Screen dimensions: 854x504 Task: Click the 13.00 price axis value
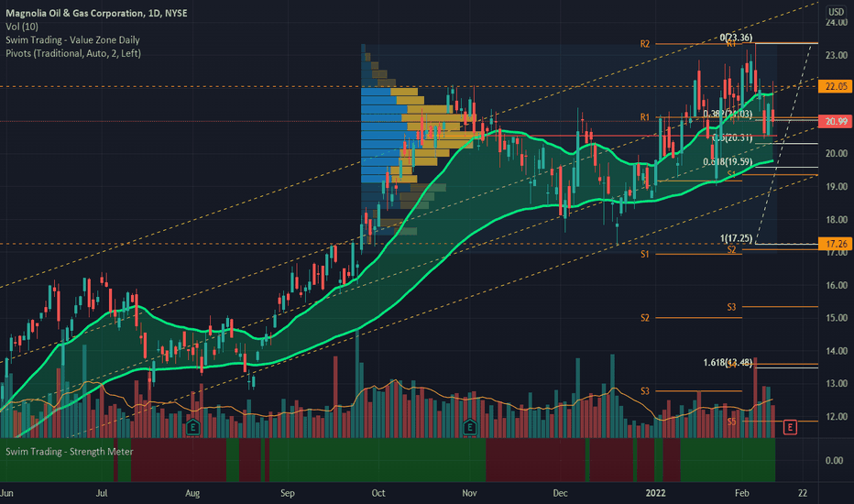tap(836, 384)
